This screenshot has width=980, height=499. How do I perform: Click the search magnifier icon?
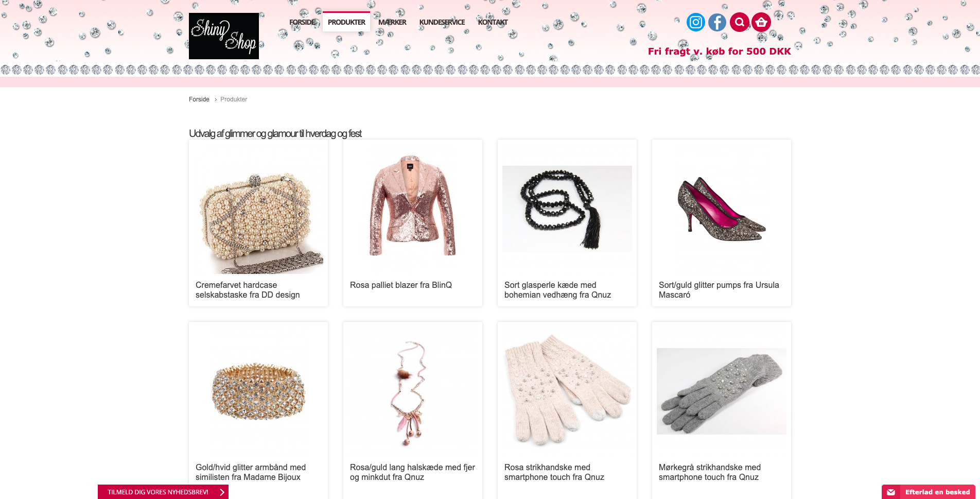(x=740, y=22)
